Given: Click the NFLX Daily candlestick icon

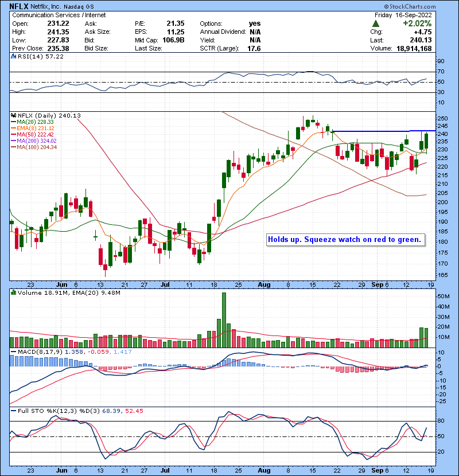Looking at the screenshot, I should click(x=13, y=115).
